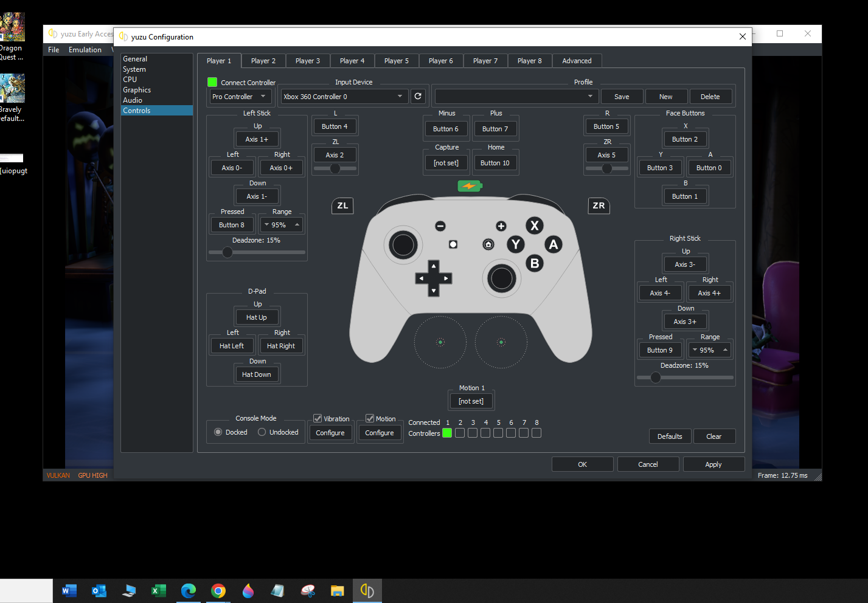Click the capture button on the controller image

coord(453,244)
